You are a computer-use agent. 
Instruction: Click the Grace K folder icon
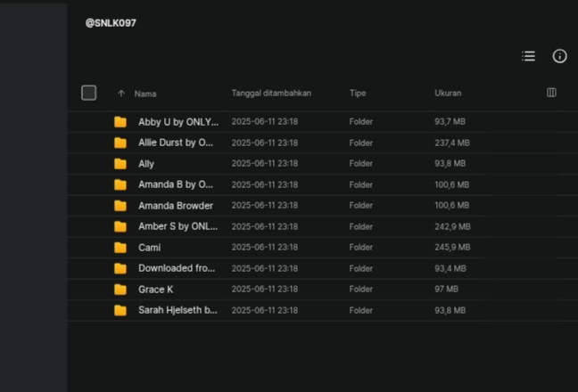120,290
